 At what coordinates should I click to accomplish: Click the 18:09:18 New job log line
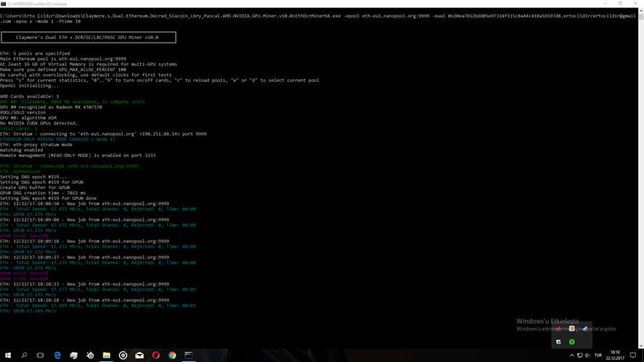[85, 241]
